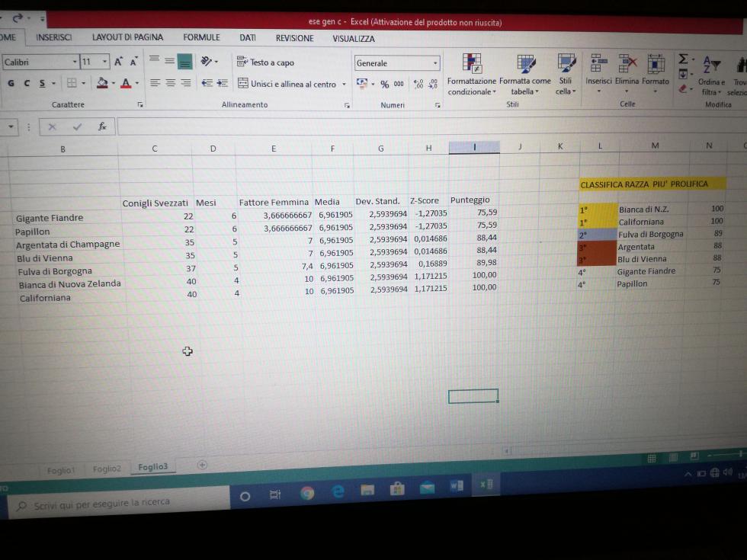The width and height of the screenshot is (747, 560).
Task: Open the FORMULE ribbon tab
Action: tap(201, 37)
